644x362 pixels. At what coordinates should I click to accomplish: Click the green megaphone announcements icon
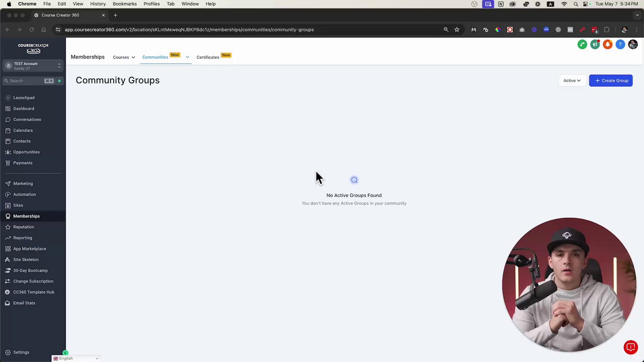coord(595,45)
